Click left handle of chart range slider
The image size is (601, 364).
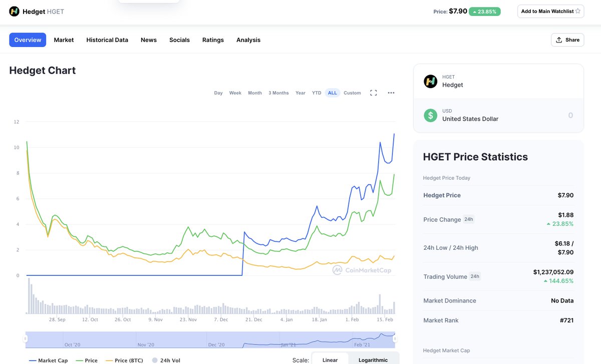[x=25, y=339]
